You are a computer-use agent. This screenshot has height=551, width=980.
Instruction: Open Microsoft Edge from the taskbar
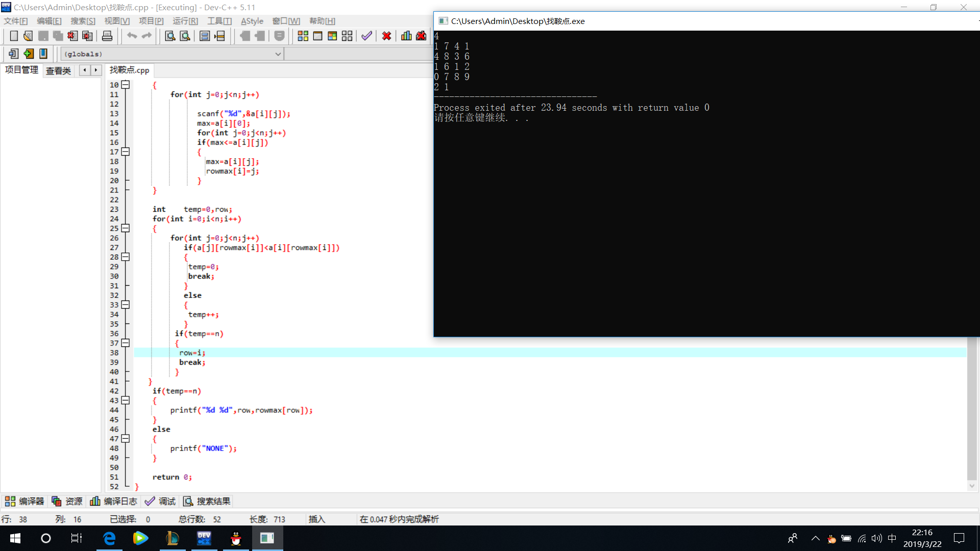click(x=109, y=538)
